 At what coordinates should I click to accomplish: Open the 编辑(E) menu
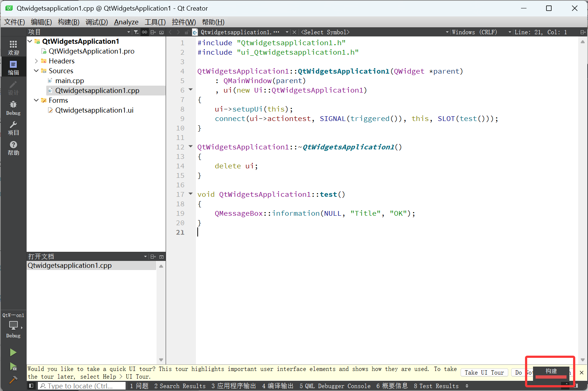42,22
